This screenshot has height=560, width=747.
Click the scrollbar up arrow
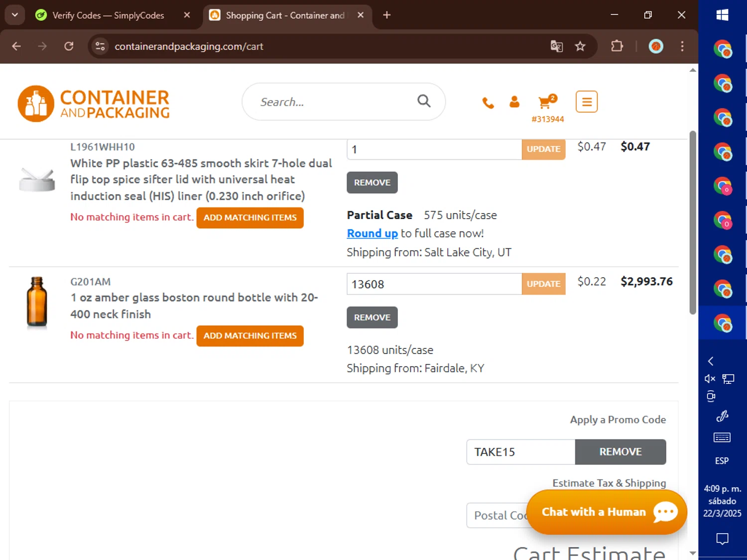(x=693, y=70)
